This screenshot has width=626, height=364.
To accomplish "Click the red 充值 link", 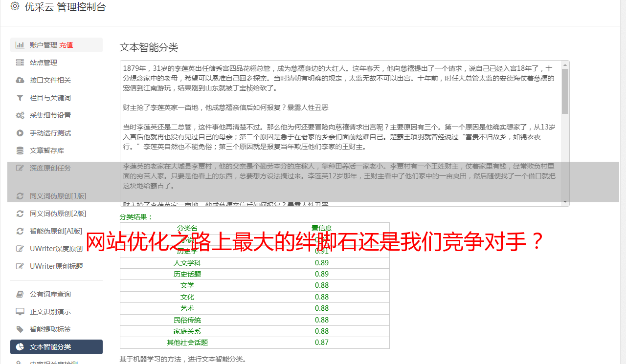I will 66,45.
